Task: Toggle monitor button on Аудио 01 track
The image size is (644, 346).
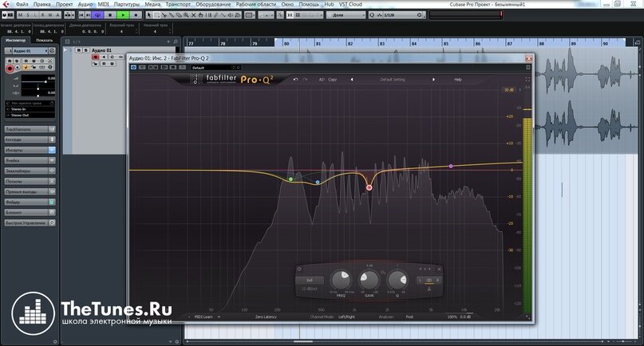Action: [104, 57]
